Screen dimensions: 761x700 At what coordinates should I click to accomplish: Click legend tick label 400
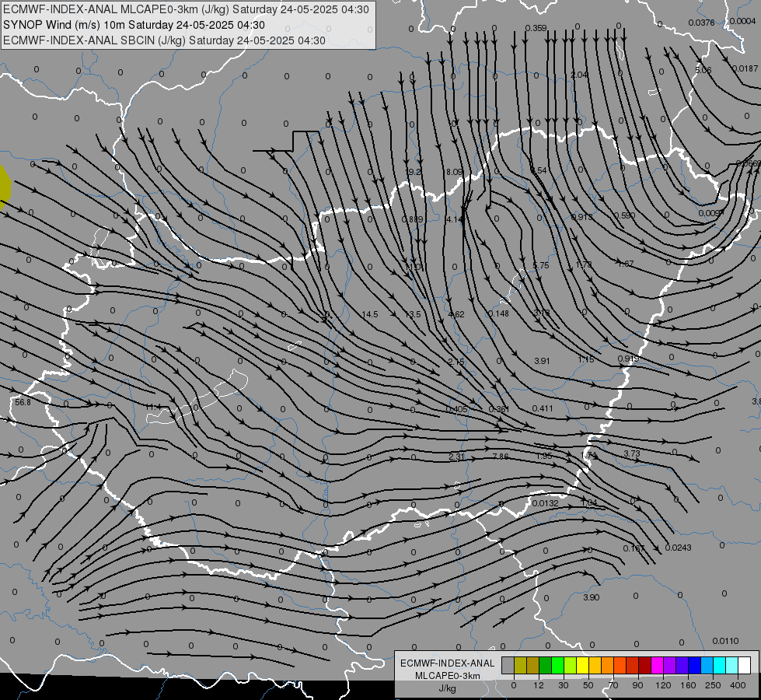pos(738,685)
